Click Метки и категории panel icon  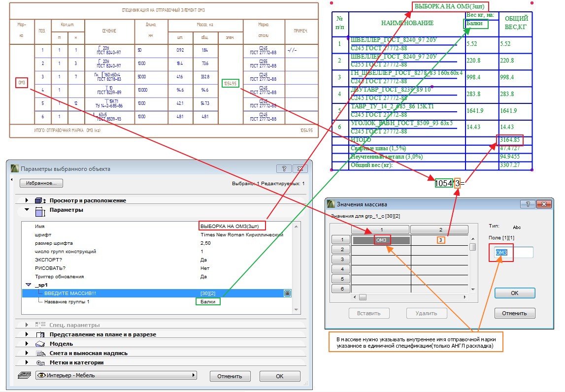click(x=40, y=362)
